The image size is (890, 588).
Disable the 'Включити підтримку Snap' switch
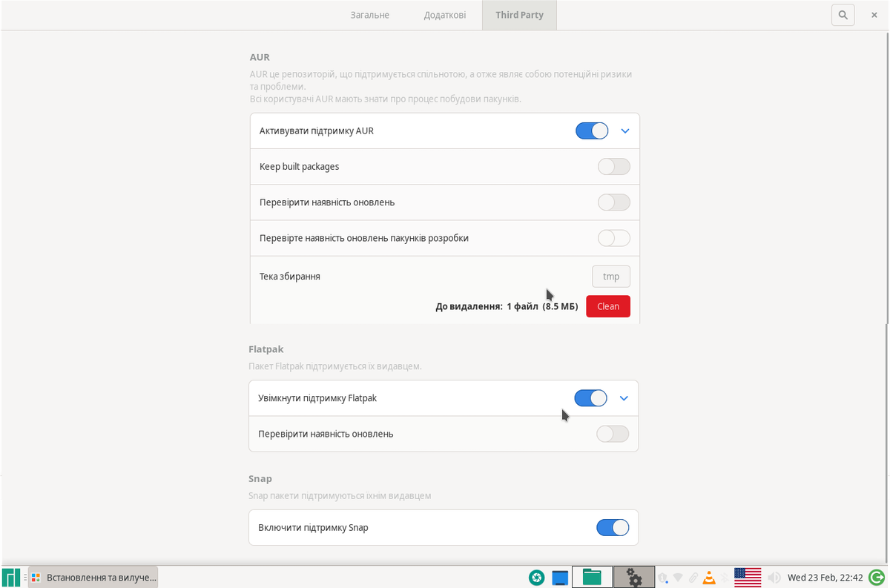point(613,528)
